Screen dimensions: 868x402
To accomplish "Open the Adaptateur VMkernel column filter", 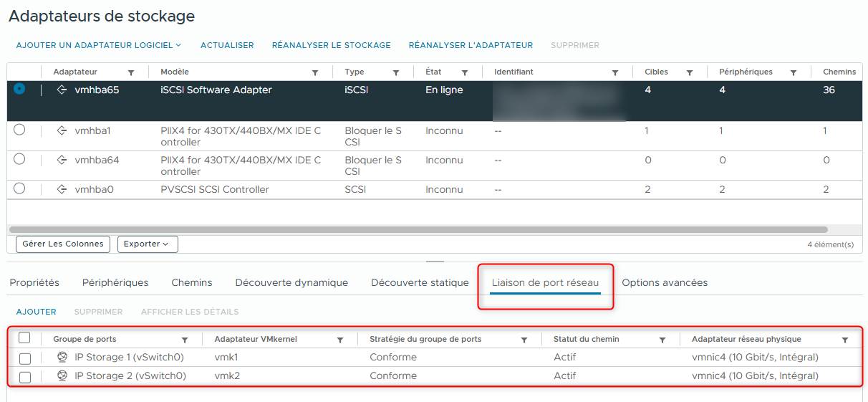I will click(x=340, y=340).
